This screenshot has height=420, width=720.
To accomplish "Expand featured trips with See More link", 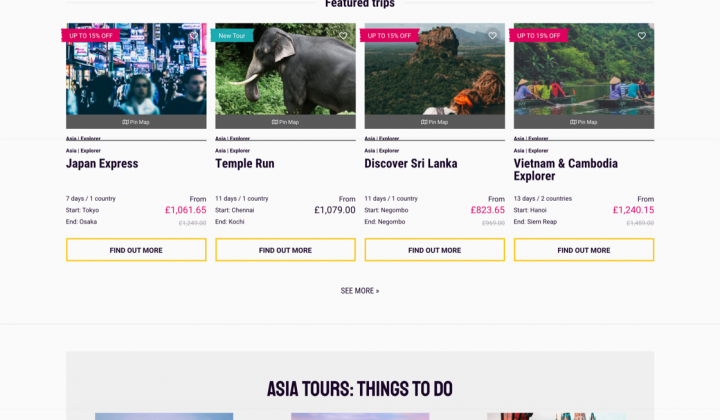I will [360, 291].
